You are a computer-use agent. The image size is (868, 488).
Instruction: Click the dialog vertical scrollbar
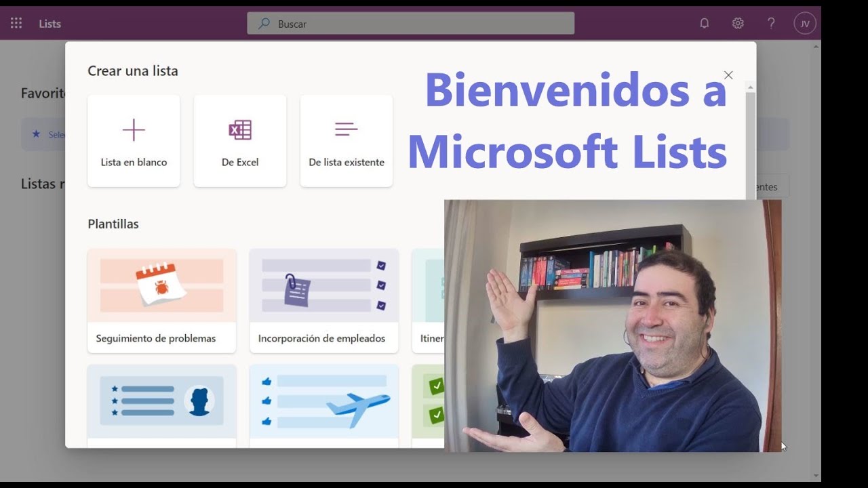(751, 146)
